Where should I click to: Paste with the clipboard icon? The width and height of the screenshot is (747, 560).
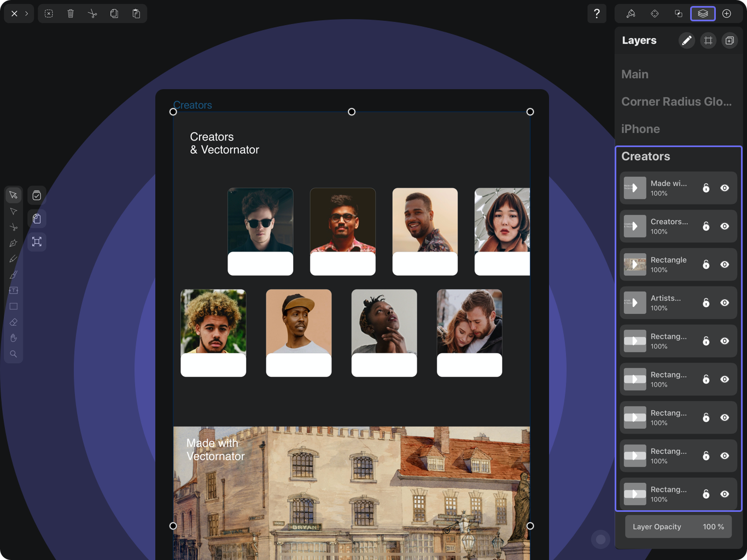coord(136,14)
